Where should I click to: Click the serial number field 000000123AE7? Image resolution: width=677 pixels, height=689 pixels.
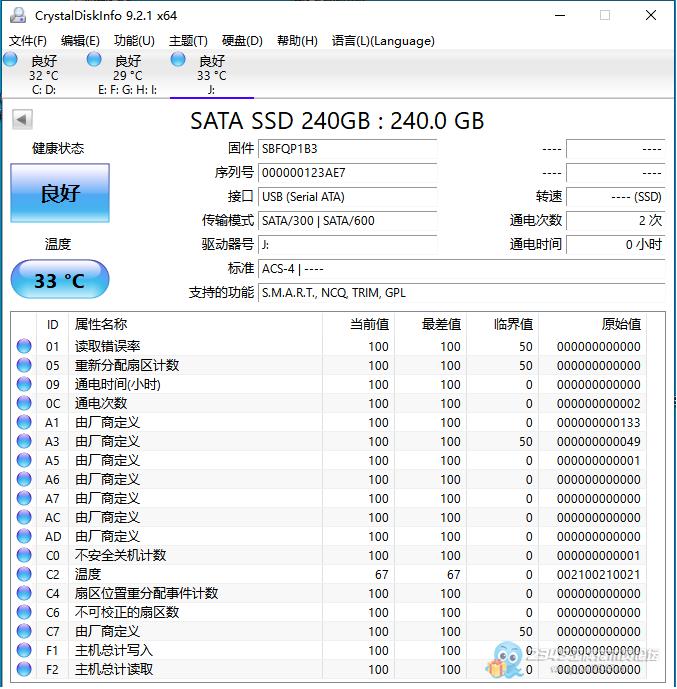point(348,173)
